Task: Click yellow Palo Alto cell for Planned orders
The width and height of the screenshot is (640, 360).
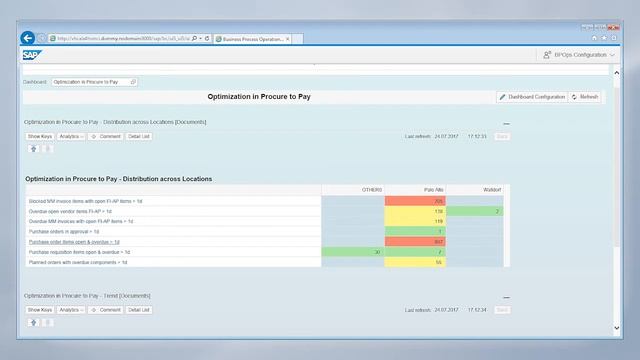Action: tap(415, 262)
